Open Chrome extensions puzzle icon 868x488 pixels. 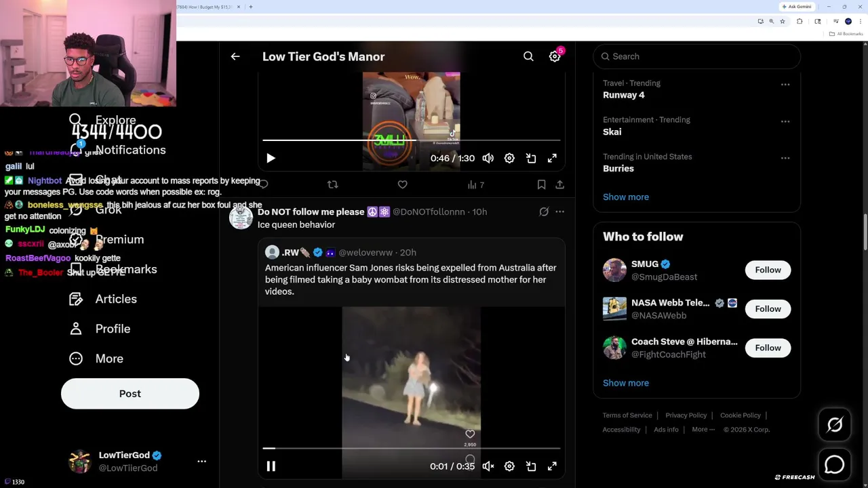pyautogui.click(x=800, y=22)
